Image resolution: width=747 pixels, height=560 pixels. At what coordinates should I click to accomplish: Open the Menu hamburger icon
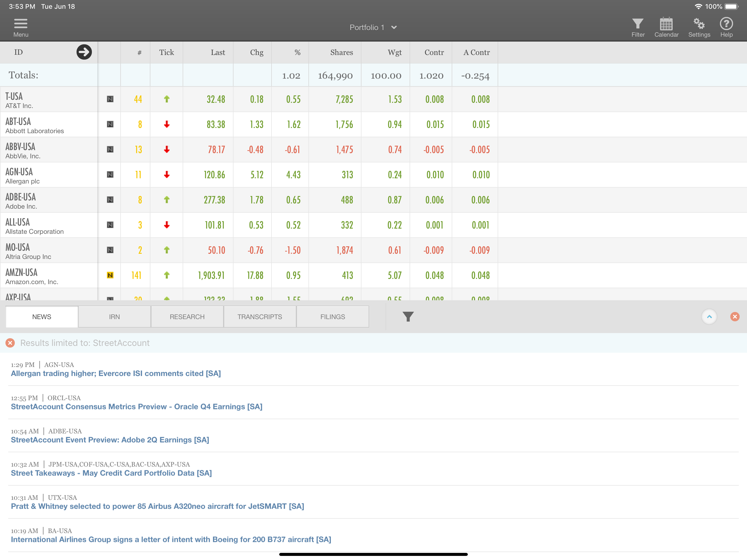click(x=21, y=27)
